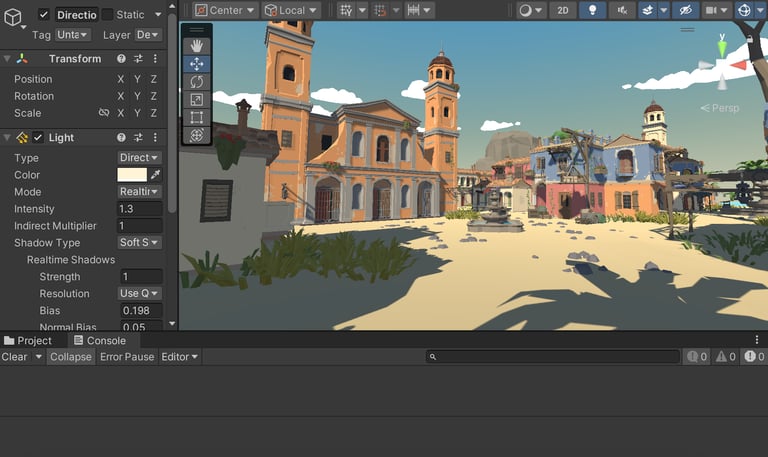
Task: Select the Rect transform tool
Action: (197, 117)
